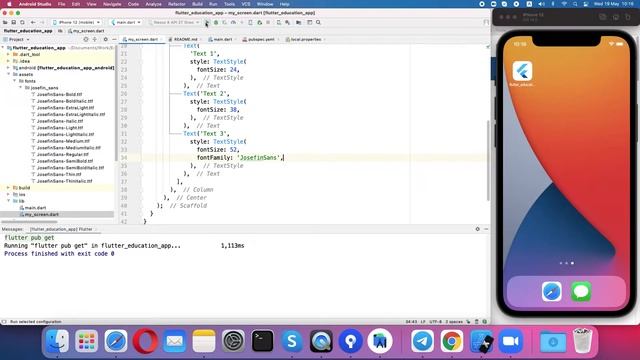This screenshot has width=640, height=360.
Task: Expand the build folder in project tree
Action: [9, 188]
